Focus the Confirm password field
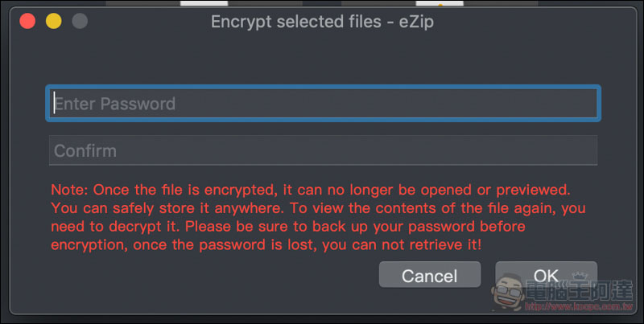The height and width of the screenshot is (324, 644). 324,150
